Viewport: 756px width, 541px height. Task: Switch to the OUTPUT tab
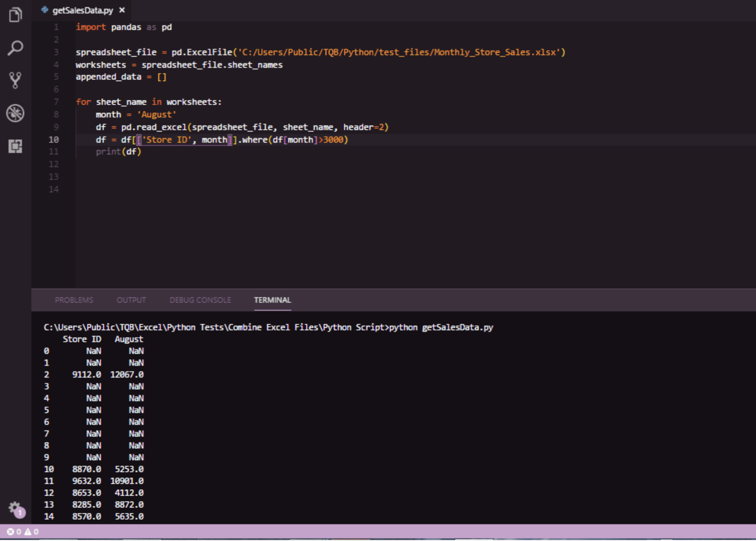pyautogui.click(x=131, y=300)
